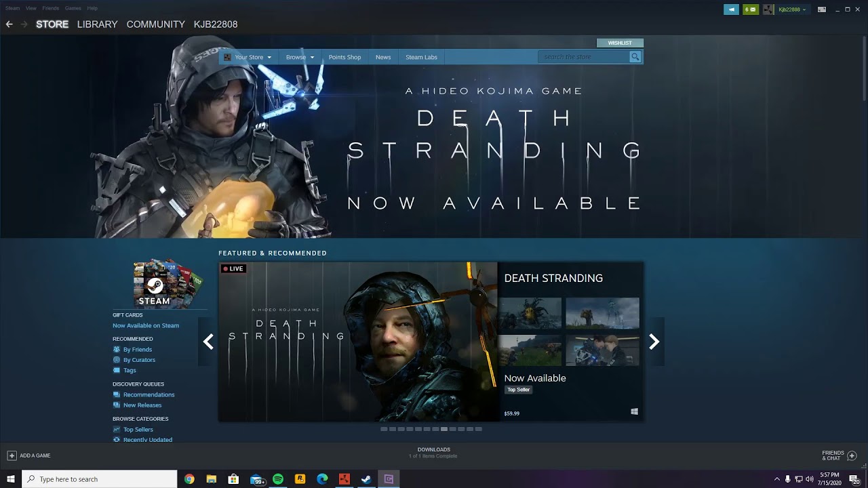Viewport: 868px width, 488px height.
Task: Open Steam Labs
Action: (421, 57)
